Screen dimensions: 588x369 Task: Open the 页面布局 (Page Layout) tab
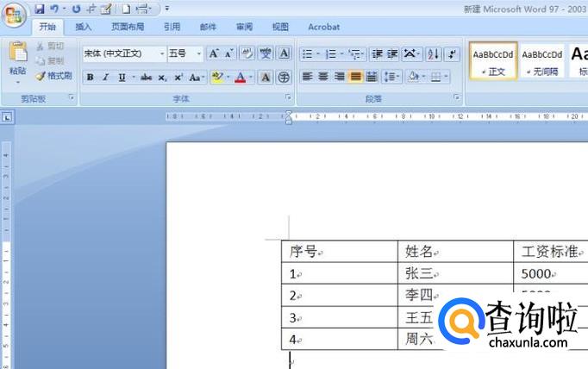(128, 27)
